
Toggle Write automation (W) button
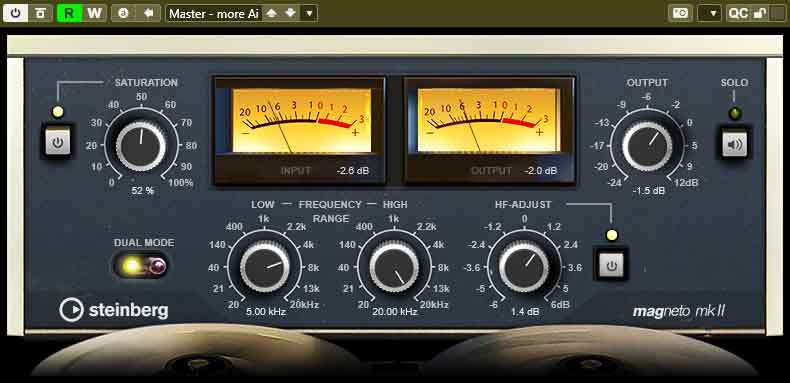click(94, 13)
